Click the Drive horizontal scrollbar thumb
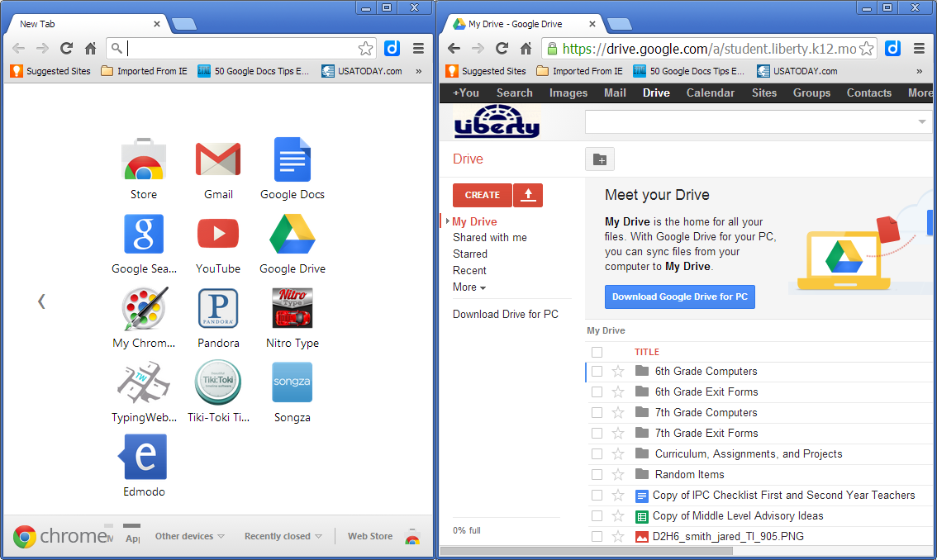The width and height of the screenshot is (937, 560). pos(586,551)
